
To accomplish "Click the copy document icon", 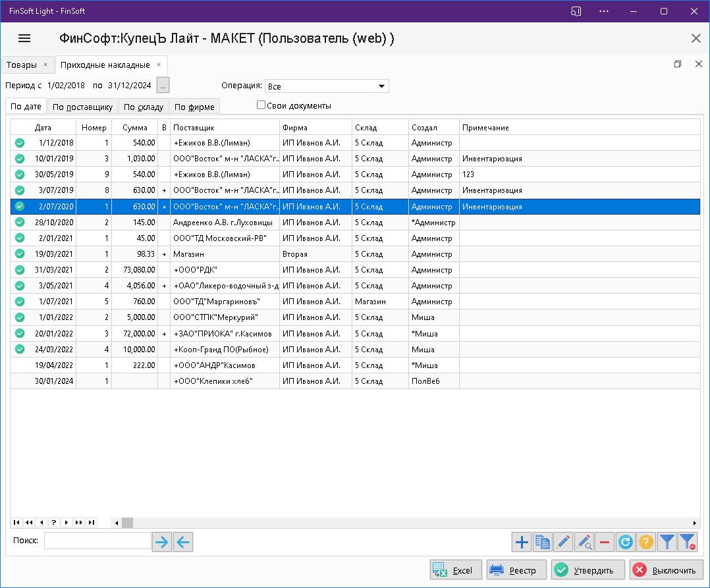I will tap(543, 542).
